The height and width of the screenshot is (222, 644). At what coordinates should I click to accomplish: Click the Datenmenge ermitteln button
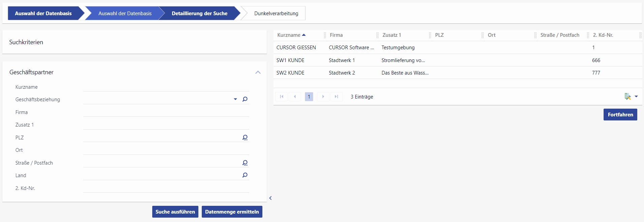tap(232, 212)
